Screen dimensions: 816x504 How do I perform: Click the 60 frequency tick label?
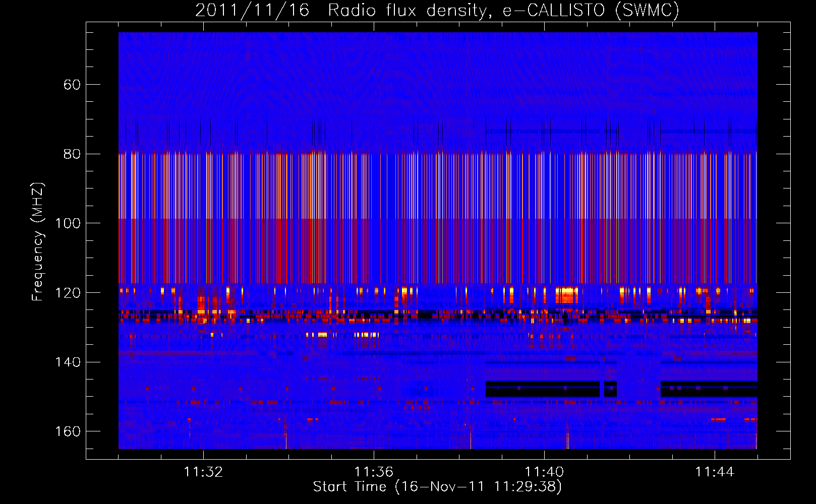point(72,85)
